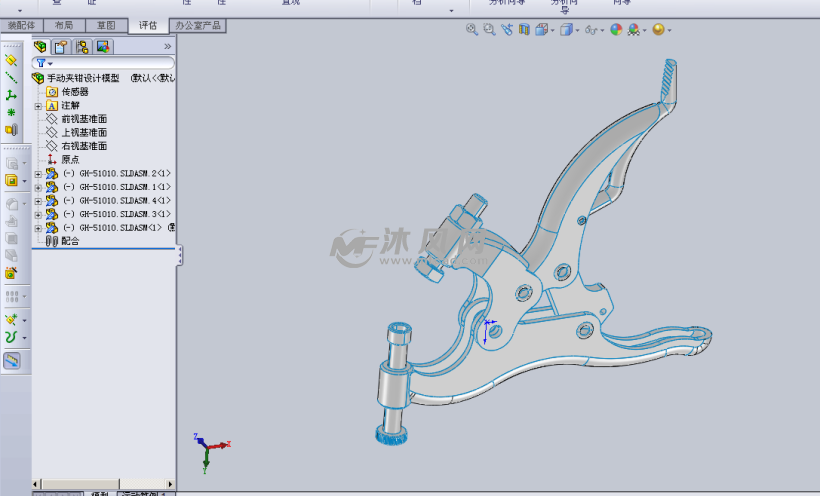
Task: Open the DisplayManager tab icon
Action: (102, 46)
